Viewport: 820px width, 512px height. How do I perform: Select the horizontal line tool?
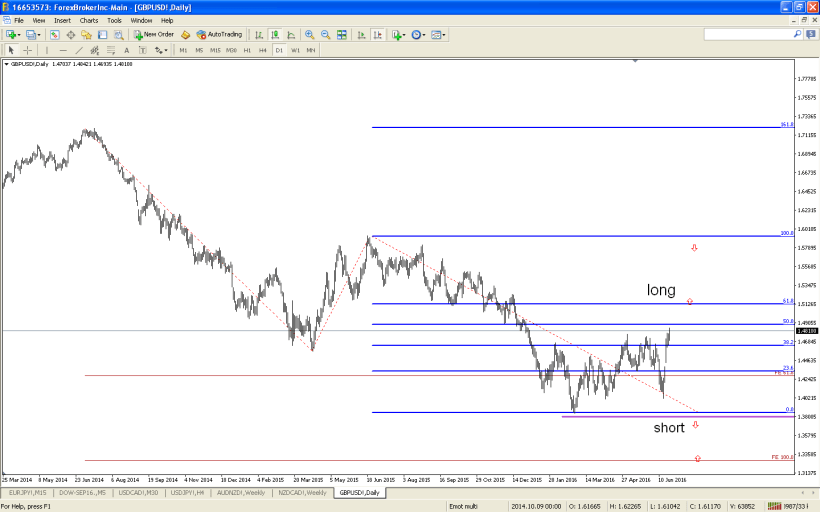tap(62, 49)
